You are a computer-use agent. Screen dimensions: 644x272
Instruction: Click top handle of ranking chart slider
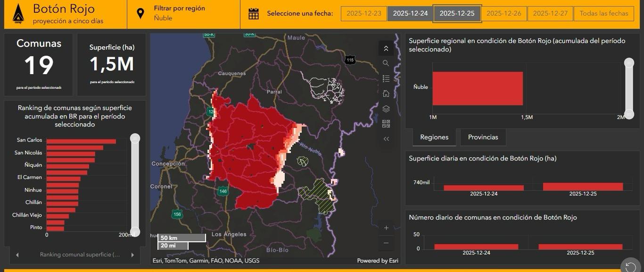pos(135,138)
